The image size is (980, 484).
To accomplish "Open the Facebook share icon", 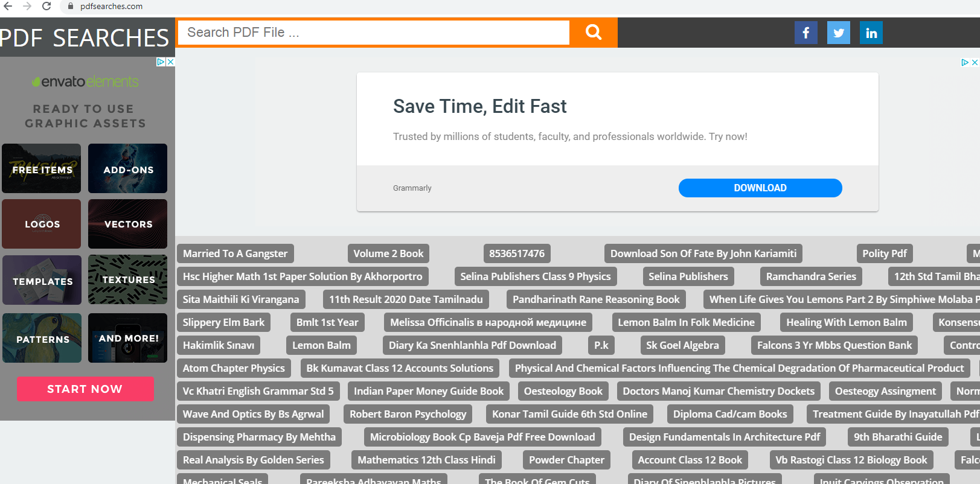I will tap(805, 33).
